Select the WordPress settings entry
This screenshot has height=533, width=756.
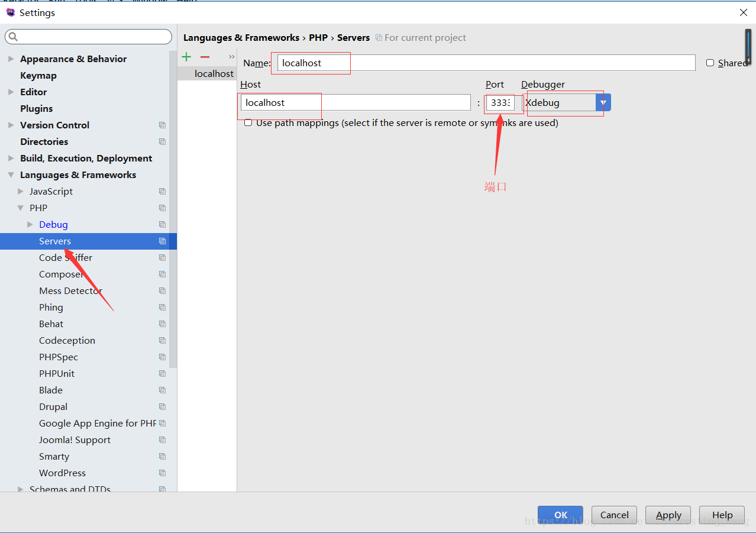(x=62, y=473)
